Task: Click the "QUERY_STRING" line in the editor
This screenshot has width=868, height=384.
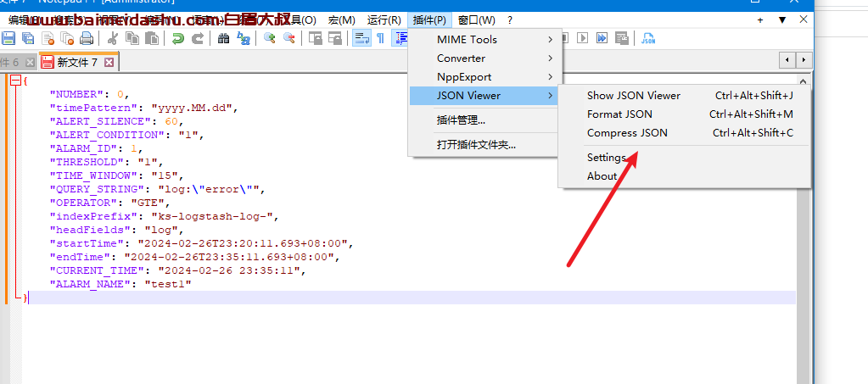Action: point(158,189)
